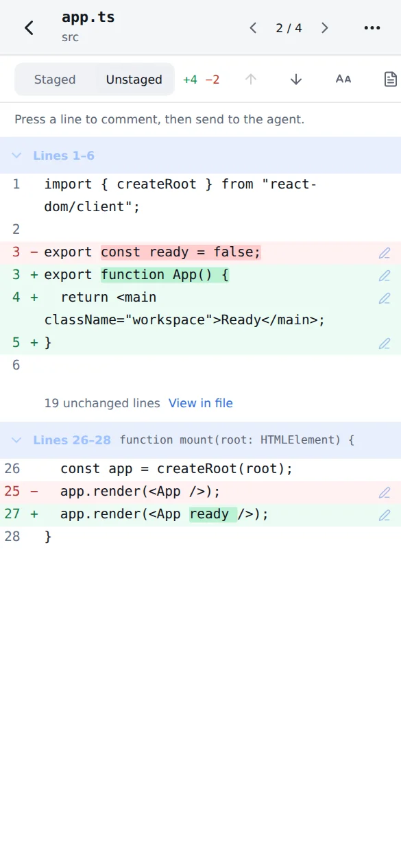Jump to next change down arrow
401x868 pixels.
tap(296, 80)
